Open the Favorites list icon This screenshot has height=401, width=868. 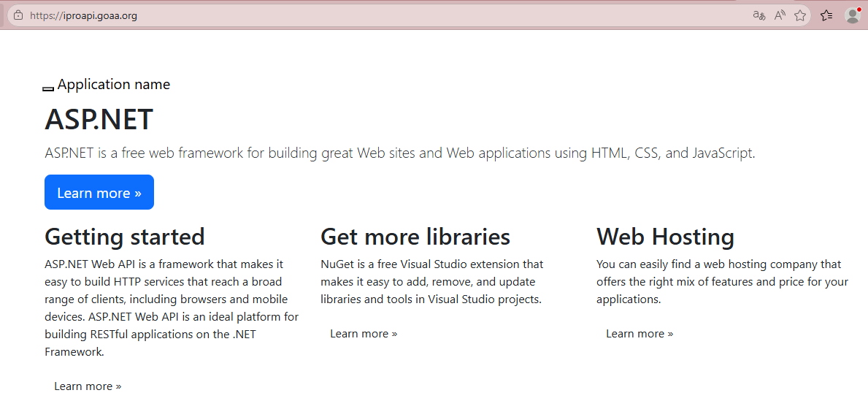pos(826,15)
